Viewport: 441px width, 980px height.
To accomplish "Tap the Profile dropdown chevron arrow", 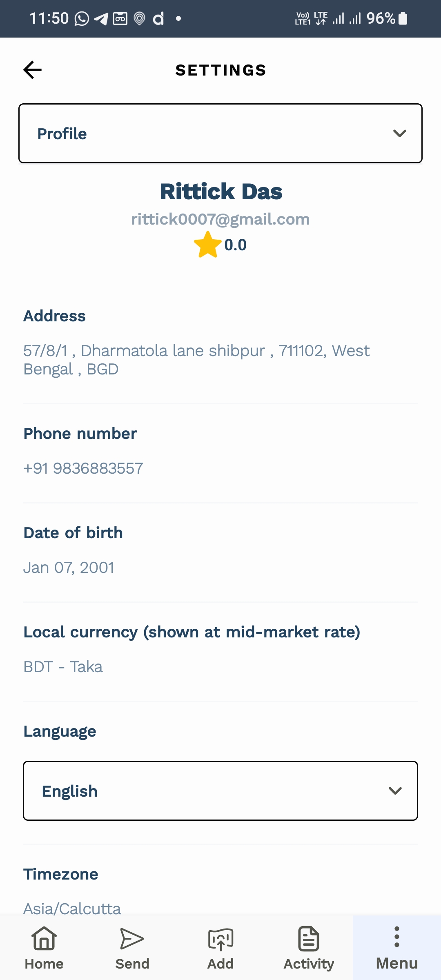I will pos(399,134).
